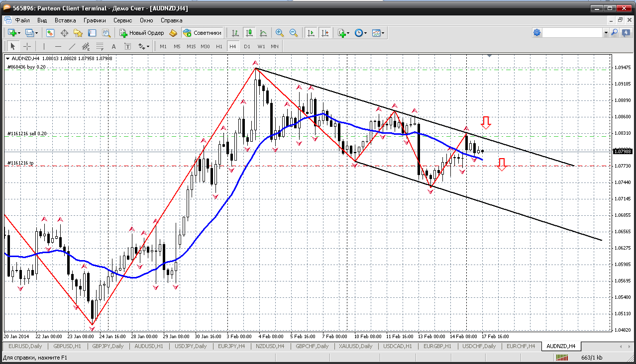Toggle chart auto scroll

coord(311,33)
